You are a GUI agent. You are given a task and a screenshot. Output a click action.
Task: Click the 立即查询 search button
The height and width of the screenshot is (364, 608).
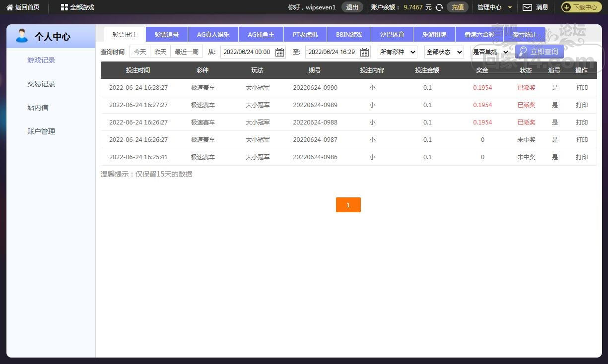click(539, 52)
